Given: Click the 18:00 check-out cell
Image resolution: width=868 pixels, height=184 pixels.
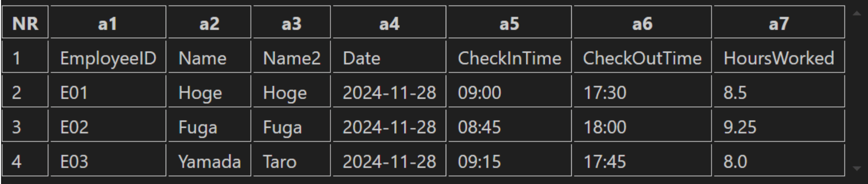Looking at the screenshot, I should point(642,126).
